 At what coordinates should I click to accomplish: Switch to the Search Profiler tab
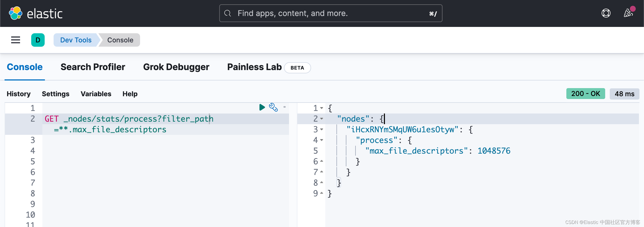point(93,67)
